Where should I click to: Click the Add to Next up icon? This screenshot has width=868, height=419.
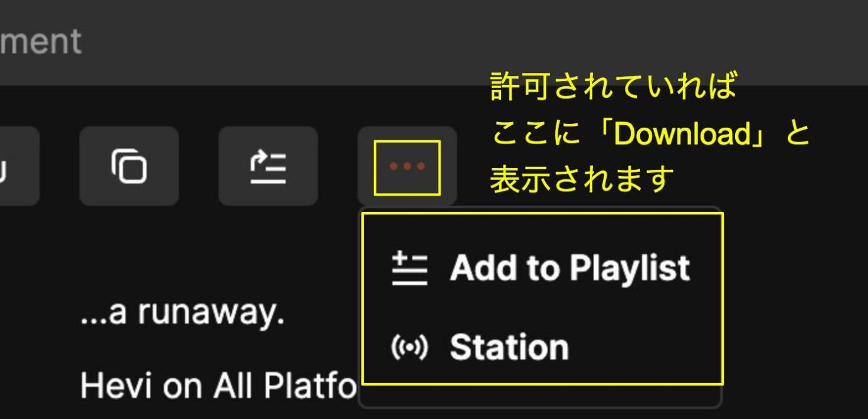point(268,166)
